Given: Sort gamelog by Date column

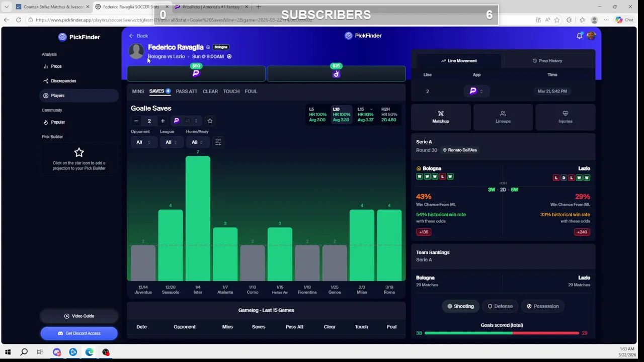Looking at the screenshot, I should (x=141, y=327).
